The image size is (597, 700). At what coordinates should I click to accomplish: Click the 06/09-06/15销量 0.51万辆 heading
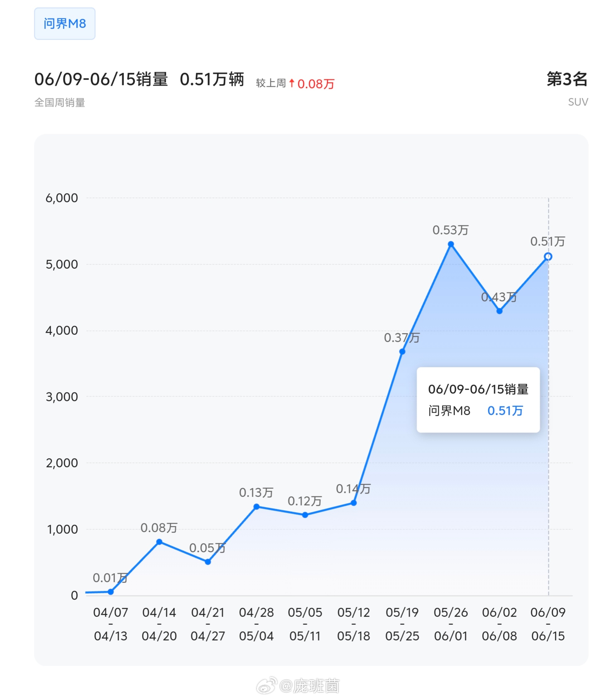pos(139,79)
